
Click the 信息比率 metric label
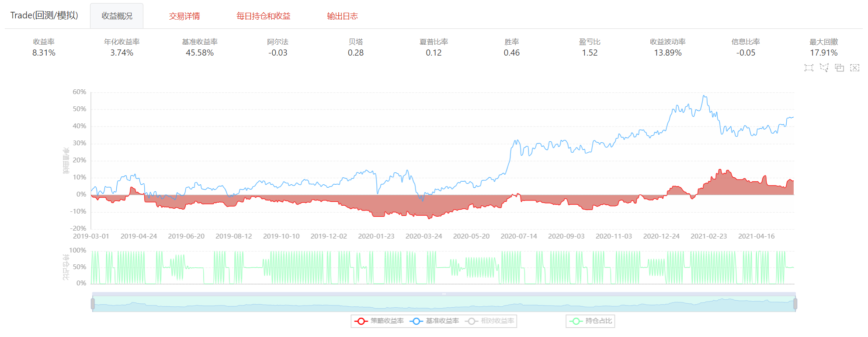746,42
